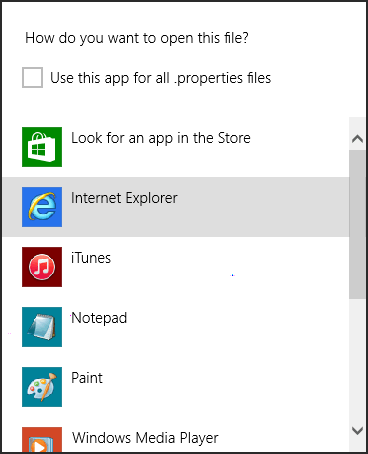The height and width of the screenshot is (454, 368).
Task: Click the scrollbar thumb in the app list
Action: pyautogui.click(x=357, y=224)
